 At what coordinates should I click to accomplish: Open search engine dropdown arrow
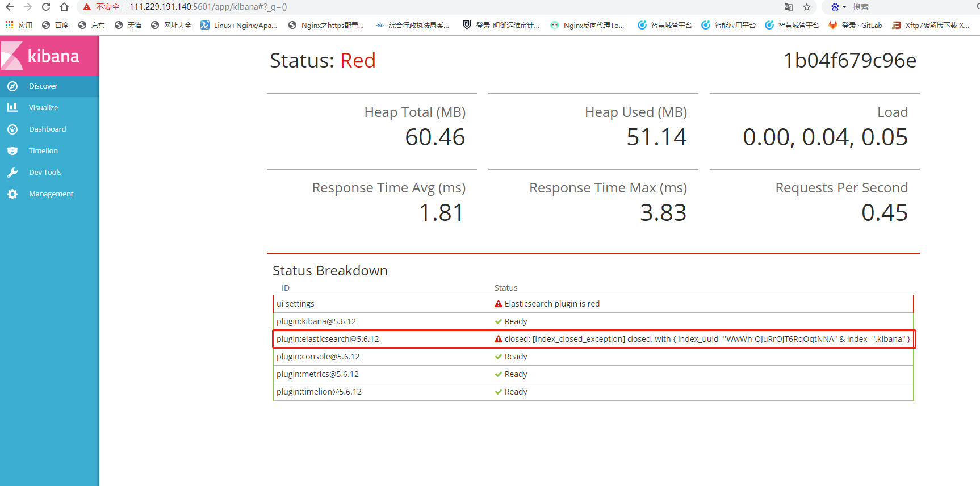pyautogui.click(x=844, y=7)
